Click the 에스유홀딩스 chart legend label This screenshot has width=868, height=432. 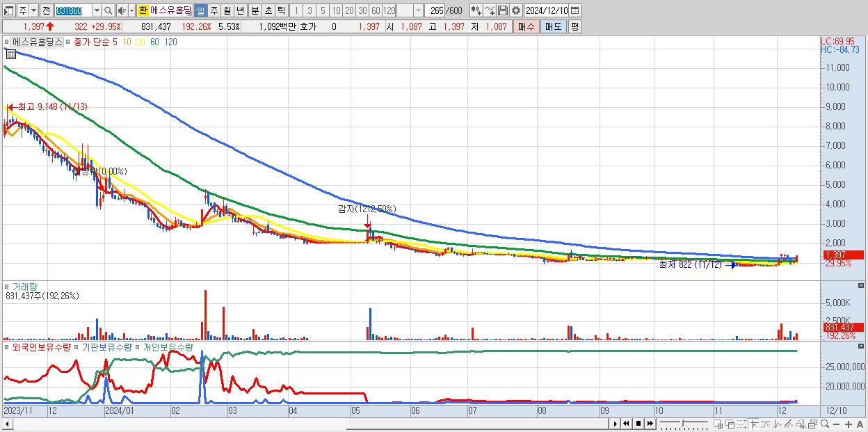click(x=38, y=42)
